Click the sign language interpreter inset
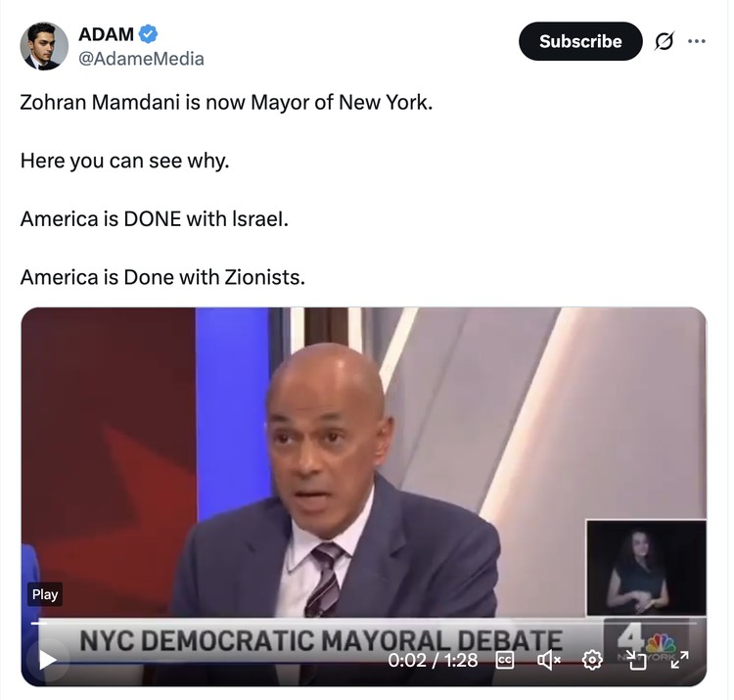Image resolution: width=734 pixels, height=700 pixels. tap(646, 568)
